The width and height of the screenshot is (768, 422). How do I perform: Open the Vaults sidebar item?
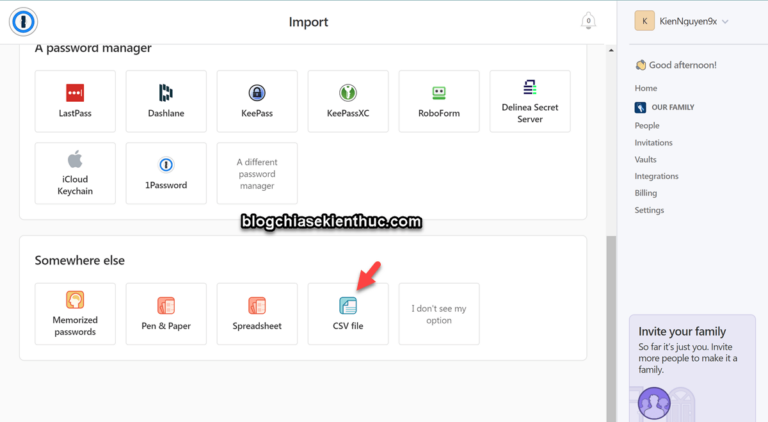click(645, 159)
